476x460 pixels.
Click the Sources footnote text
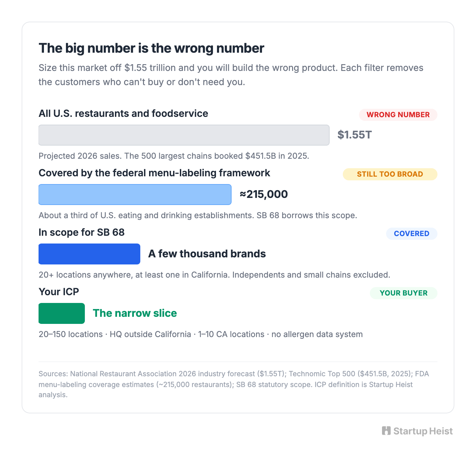pyautogui.click(x=234, y=384)
